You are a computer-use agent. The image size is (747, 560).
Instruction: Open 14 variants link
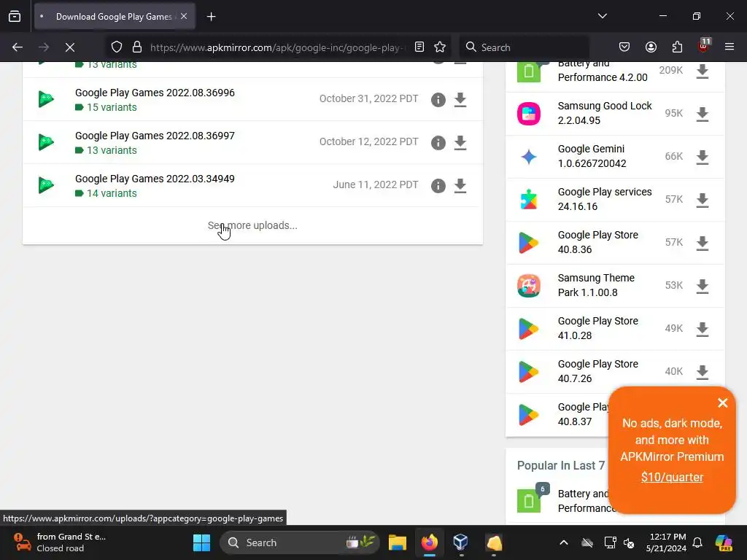point(112,193)
